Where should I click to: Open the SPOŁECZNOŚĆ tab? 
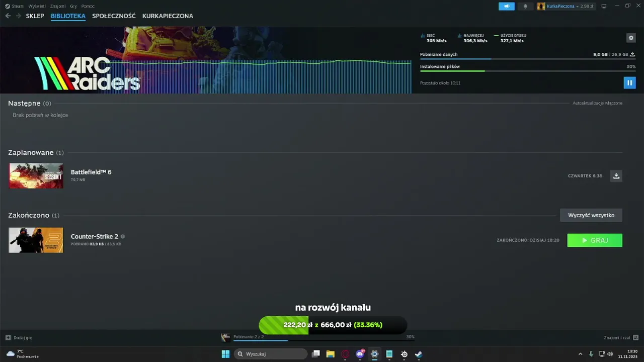pyautogui.click(x=114, y=16)
